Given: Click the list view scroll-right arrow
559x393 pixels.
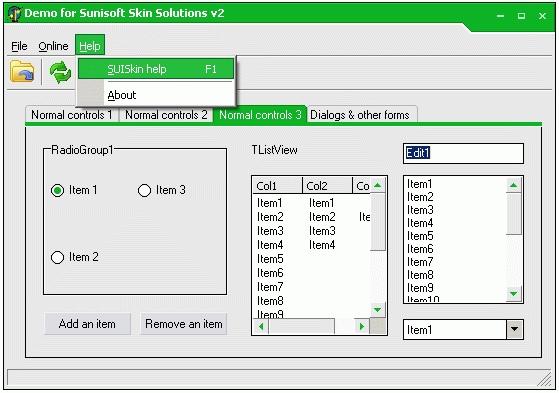Looking at the screenshot, I should (x=362, y=326).
